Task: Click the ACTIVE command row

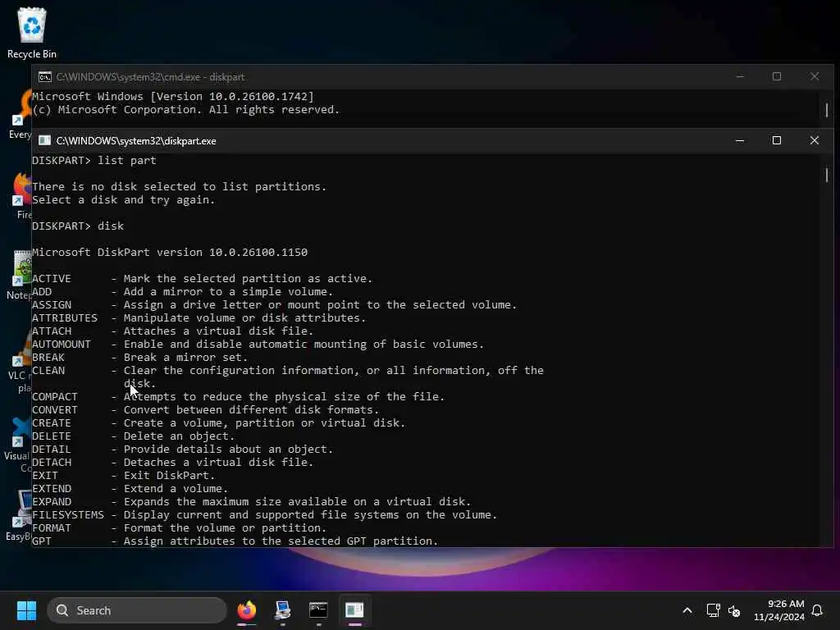Action: [x=202, y=279]
